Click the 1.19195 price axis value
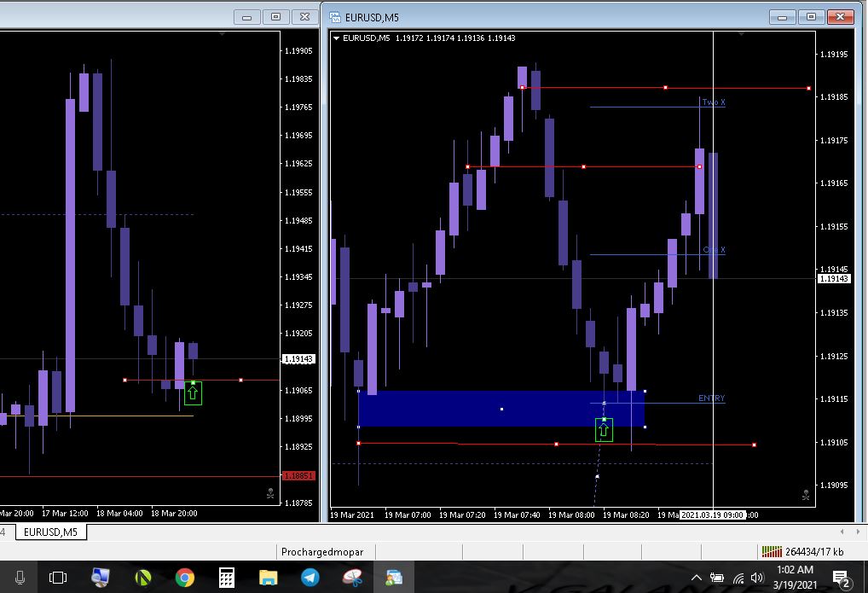This screenshot has width=868, height=593. 834,55
